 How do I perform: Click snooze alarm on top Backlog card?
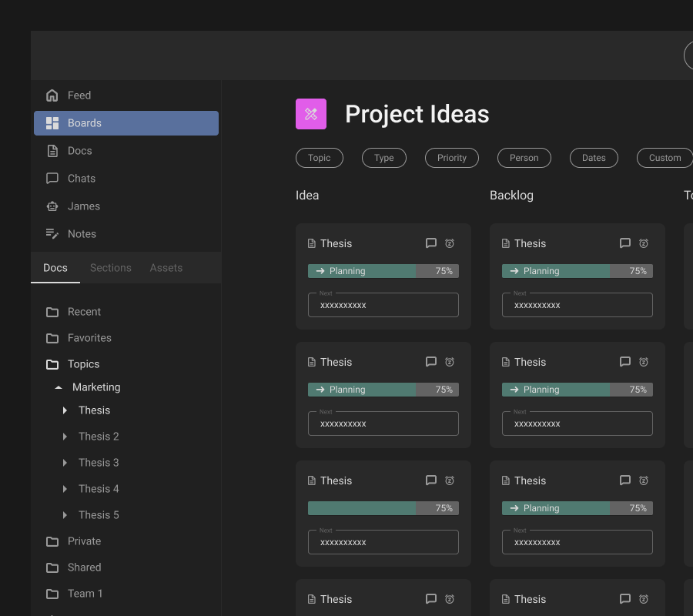[x=644, y=243]
